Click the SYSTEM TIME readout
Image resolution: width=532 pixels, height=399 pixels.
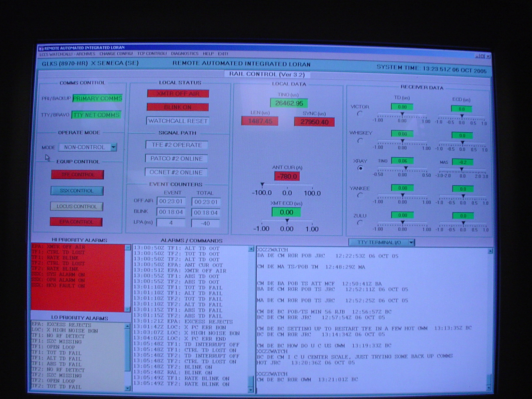(x=431, y=69)
